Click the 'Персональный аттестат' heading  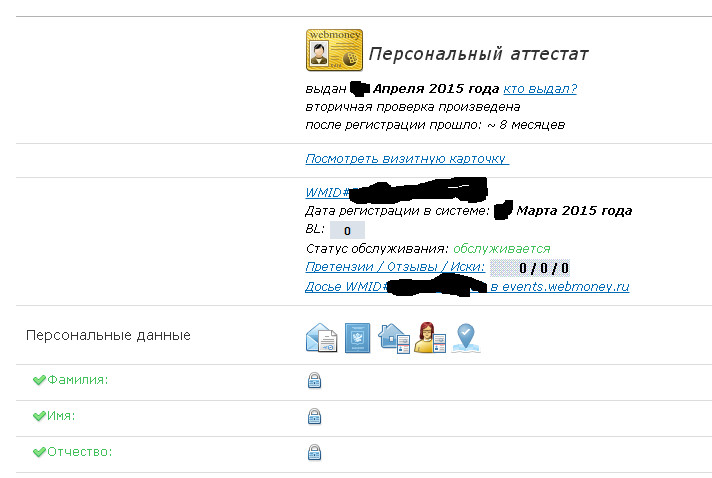coord(479,54)
